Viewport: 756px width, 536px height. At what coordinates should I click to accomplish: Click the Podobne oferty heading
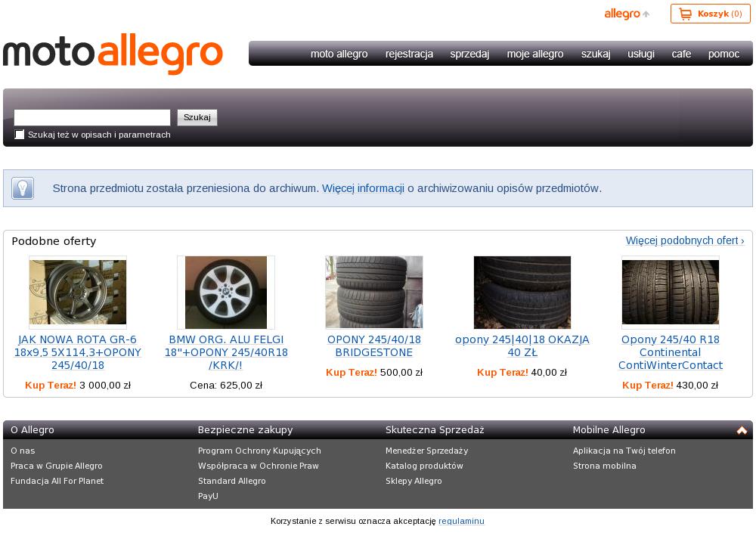click(x=54, y=241)
